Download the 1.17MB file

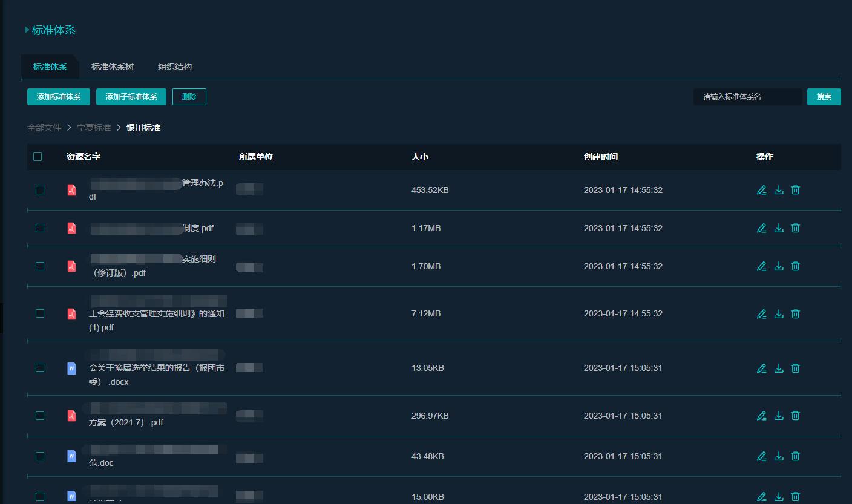[779, 228]
